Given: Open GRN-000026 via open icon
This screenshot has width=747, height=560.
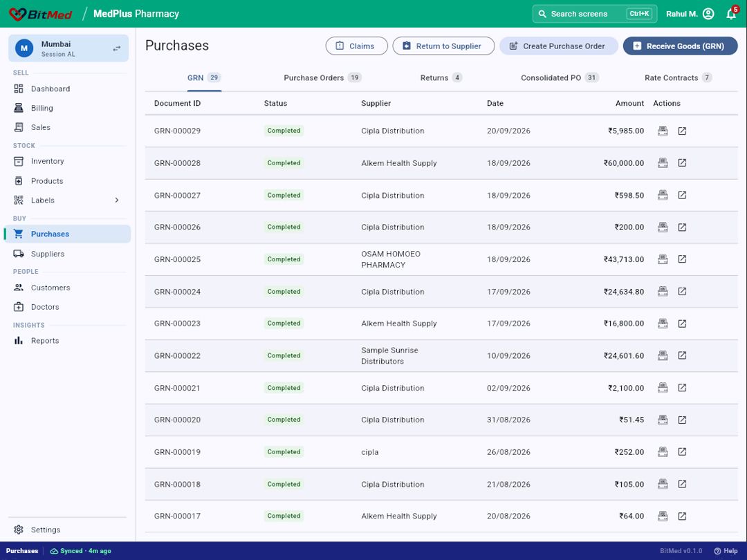Looking at the screenshot, I should [x=682, y=227].
